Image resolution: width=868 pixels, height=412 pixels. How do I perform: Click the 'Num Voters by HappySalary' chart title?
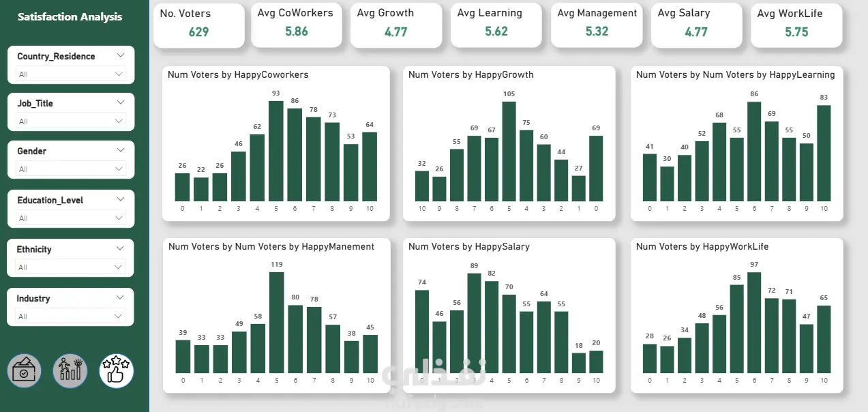(x=468, y=246)
